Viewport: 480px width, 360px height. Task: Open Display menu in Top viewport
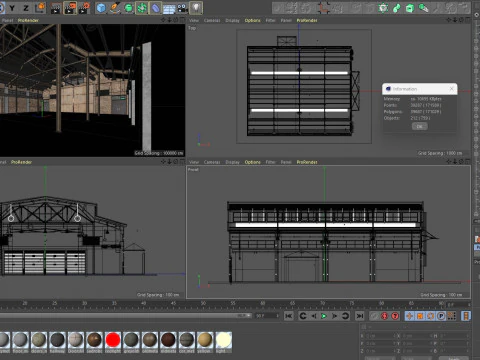(x=232, y=20)
